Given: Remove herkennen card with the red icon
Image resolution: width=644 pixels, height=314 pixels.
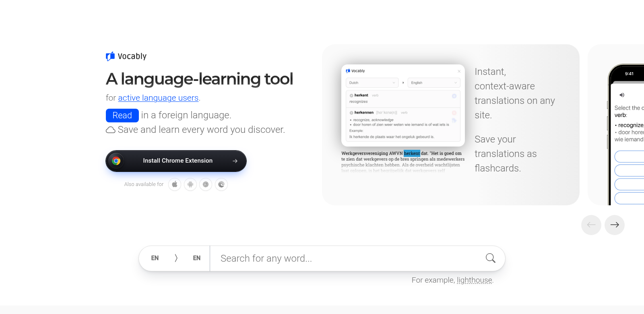Looking at the screenshot, I should coord(454,113).
